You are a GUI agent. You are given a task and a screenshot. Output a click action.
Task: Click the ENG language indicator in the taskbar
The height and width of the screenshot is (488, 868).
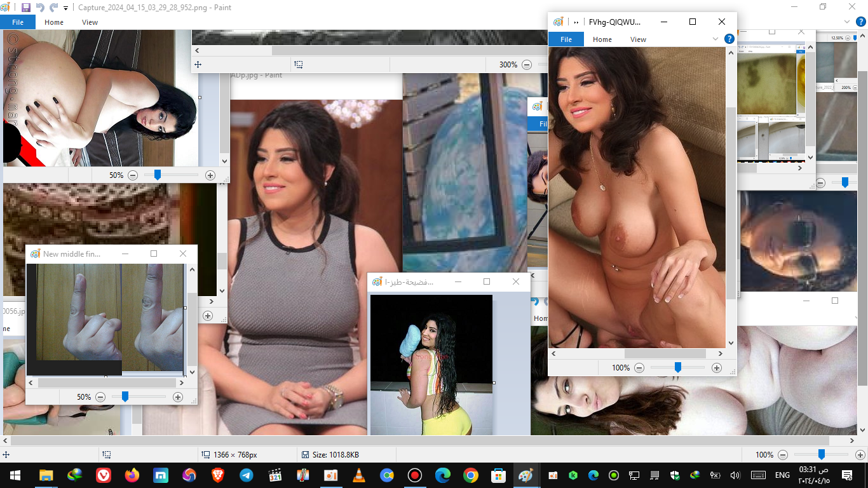pyautogui.click(x=782, y=475)
